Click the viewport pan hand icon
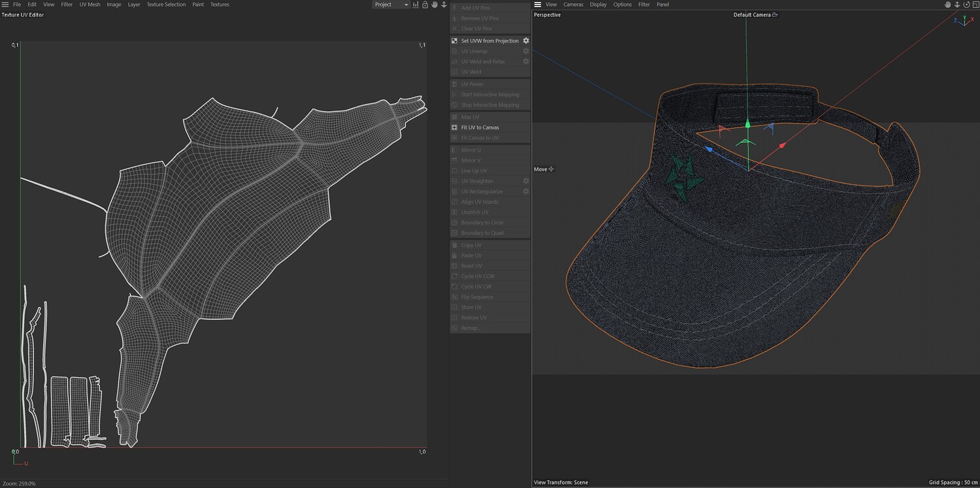This screenshot has width=980, height=488. pyautogui.click(x=948, y=5)
